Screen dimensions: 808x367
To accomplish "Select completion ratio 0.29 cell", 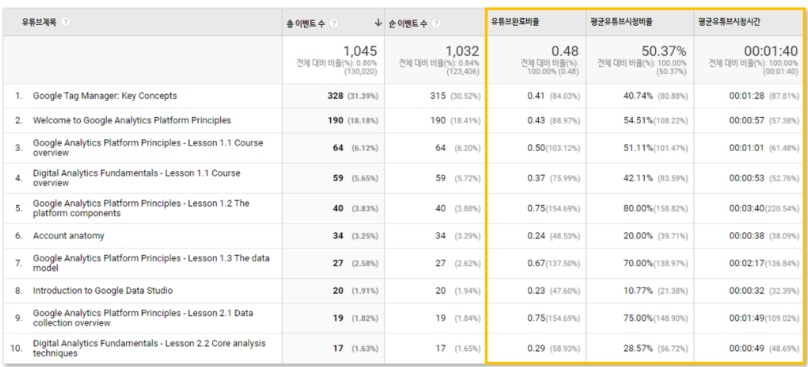I will point(536,348).
